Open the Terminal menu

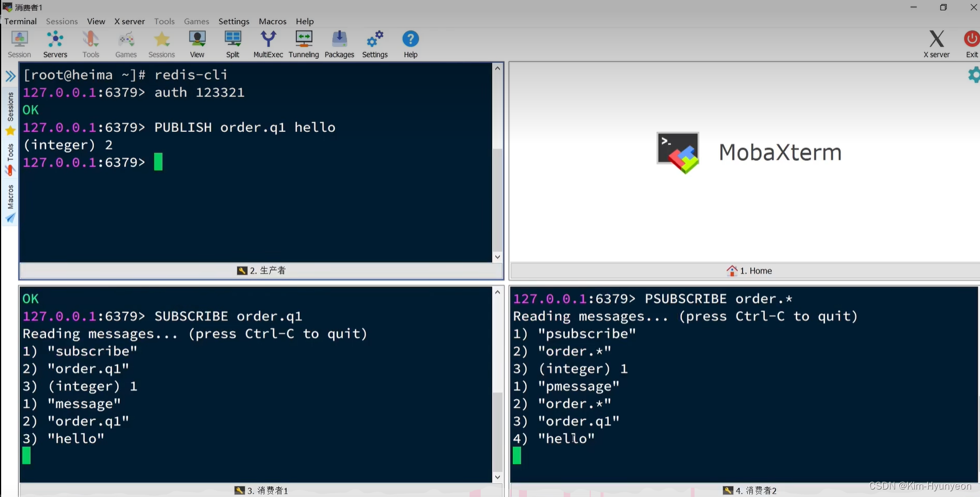point(21,21)
